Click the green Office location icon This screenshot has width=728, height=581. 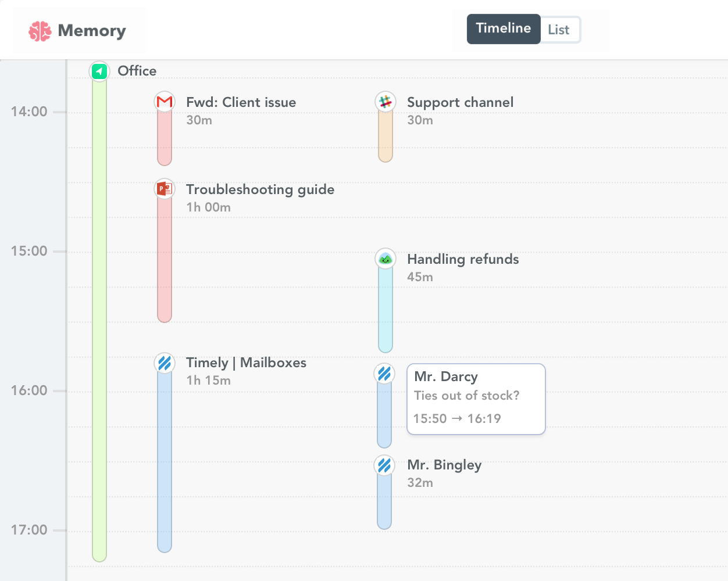99,71
